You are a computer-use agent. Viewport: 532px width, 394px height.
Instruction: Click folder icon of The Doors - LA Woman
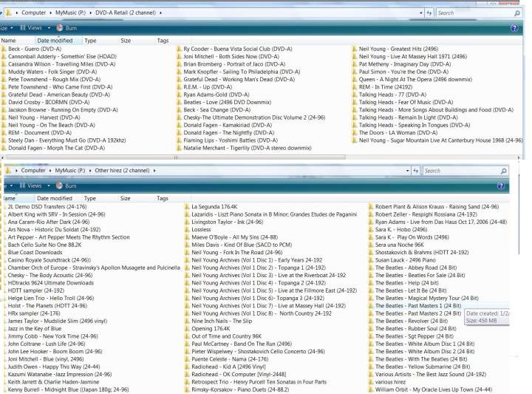(x=355, y=133)
